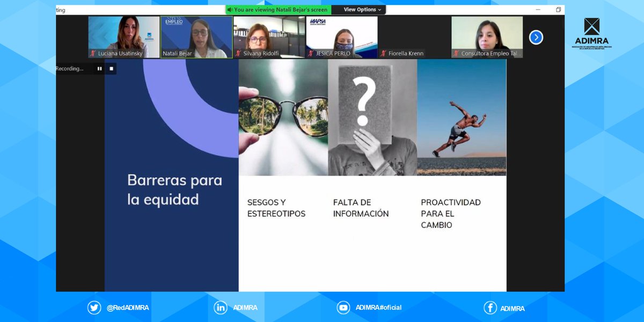This screenshot has width=644, height=322.
Task: Click the 'Barreras para la equidad' slide title
Action: point(174,189)
